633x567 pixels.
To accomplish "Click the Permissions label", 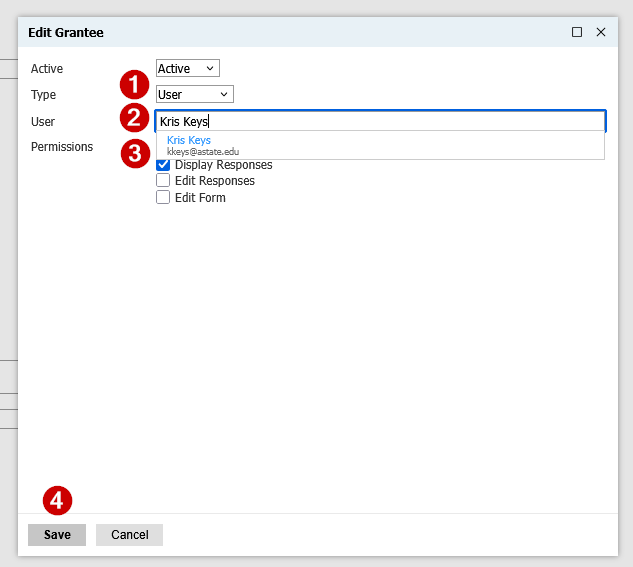I will (62, 146).
